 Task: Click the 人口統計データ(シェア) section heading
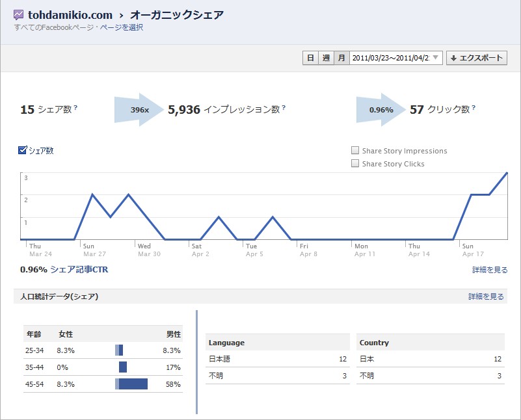pos(59,296)
